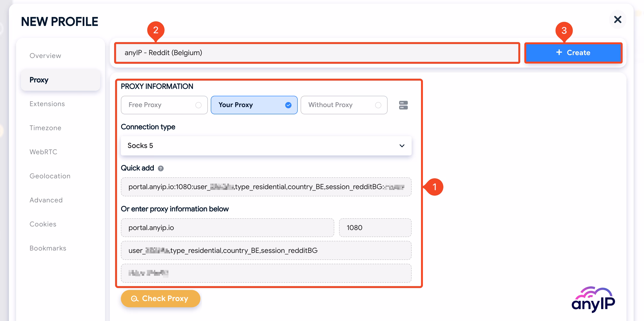Viewport: 644px width, 321px height.
Task: Enable the Without Proxy option
Action: coord(344,105)
